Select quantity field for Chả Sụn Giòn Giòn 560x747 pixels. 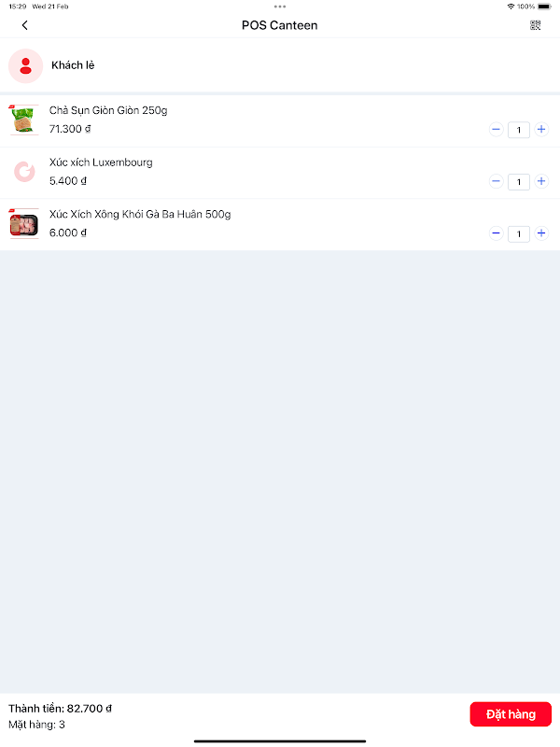click(519, 130)
